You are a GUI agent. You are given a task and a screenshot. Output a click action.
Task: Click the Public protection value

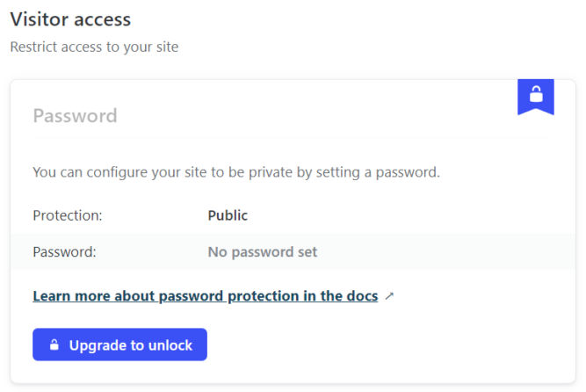pyautogui.click(x=228, y=215)
